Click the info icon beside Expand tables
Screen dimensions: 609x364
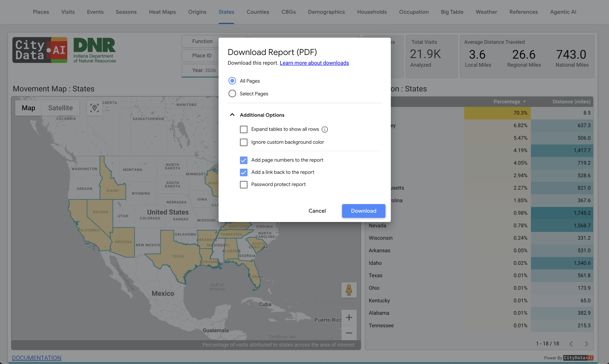(x=325, y=129)
